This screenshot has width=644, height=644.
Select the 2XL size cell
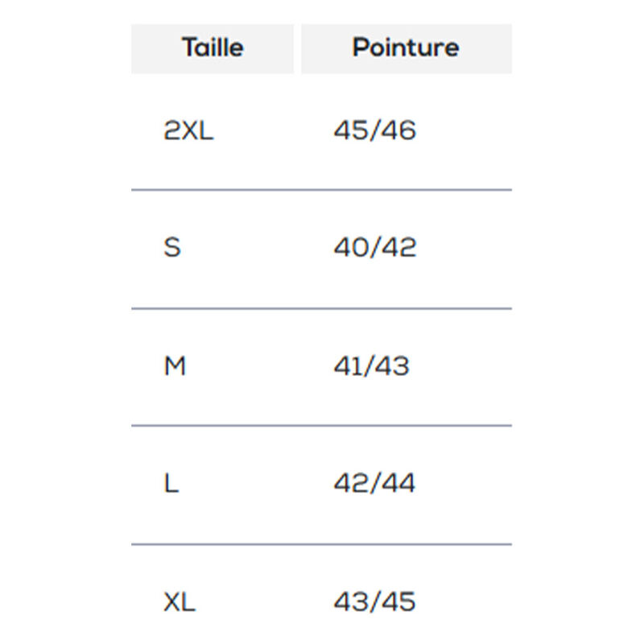tap(189, 130)
